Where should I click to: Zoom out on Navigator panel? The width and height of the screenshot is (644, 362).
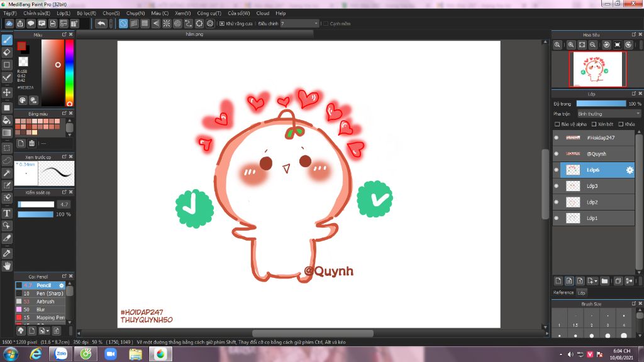pos(592,45)
